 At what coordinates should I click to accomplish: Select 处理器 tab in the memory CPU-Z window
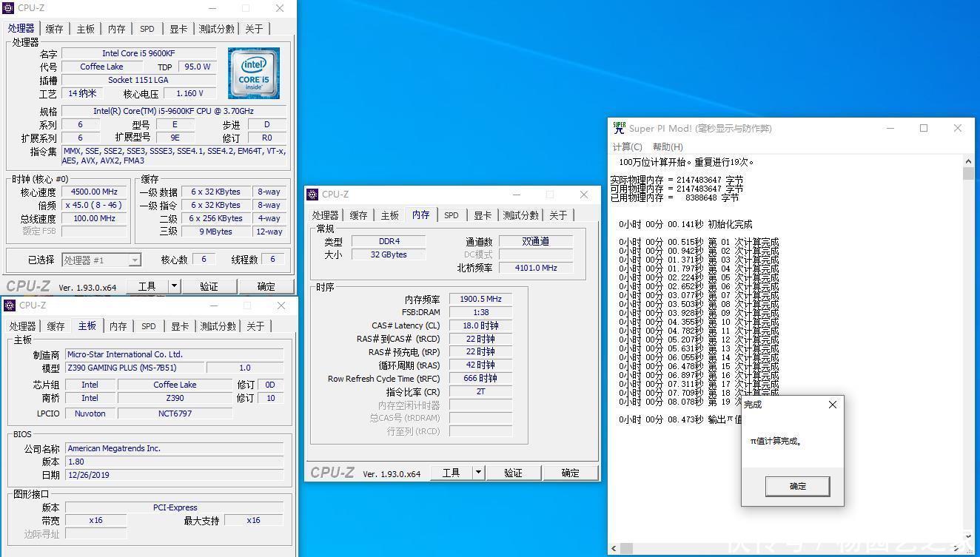point(325,215)
